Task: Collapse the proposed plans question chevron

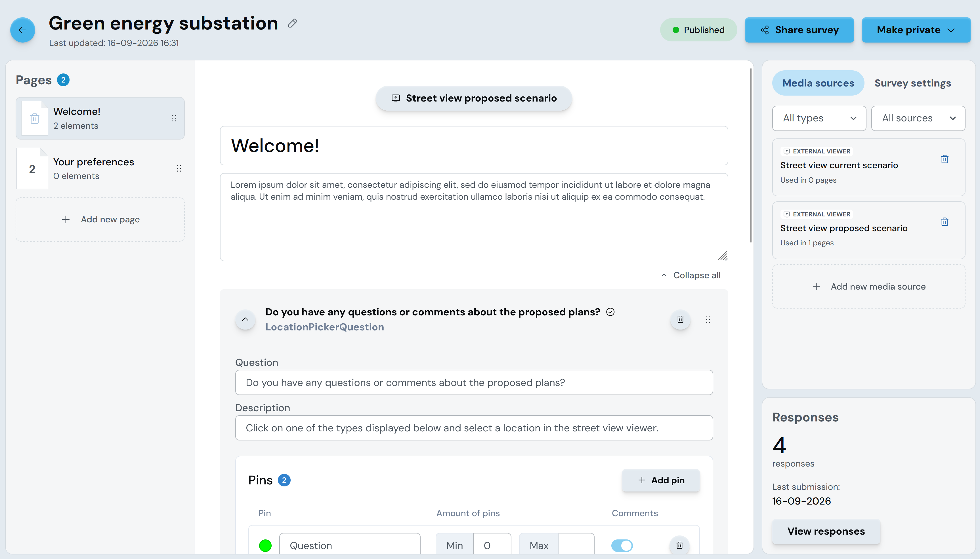Action: (245, 319)
